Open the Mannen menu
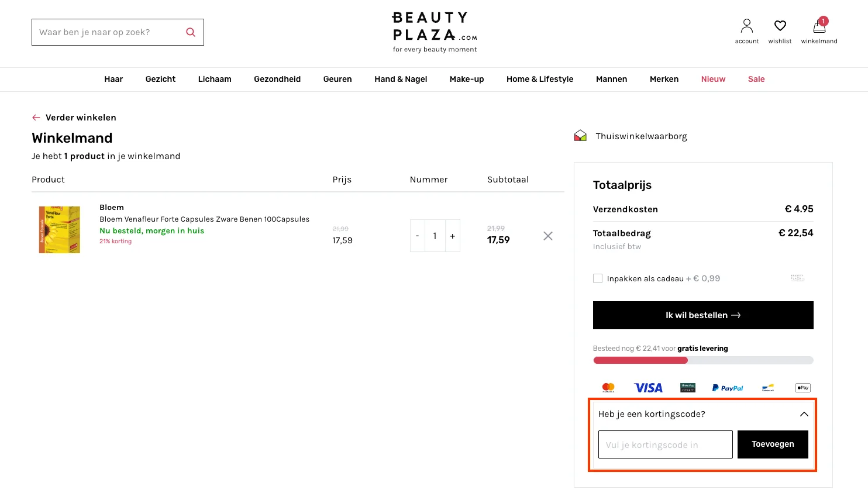868x493 pixels. (611, 79)
